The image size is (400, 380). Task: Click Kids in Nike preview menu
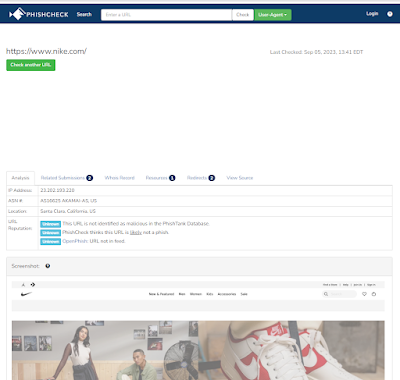tap(210, 294)
